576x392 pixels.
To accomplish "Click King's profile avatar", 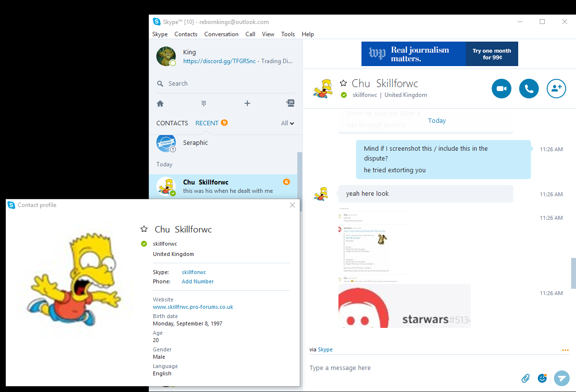I will 166,56.
